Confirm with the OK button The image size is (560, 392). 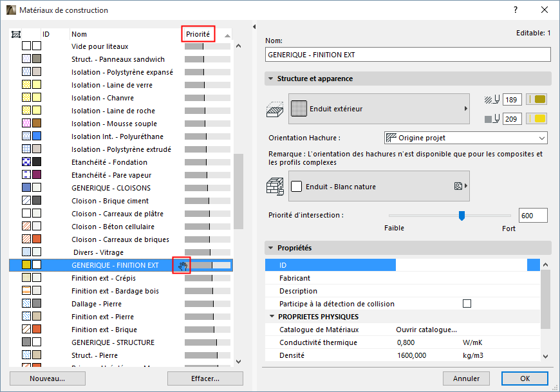pyautogui.click(x=525, y=378)
